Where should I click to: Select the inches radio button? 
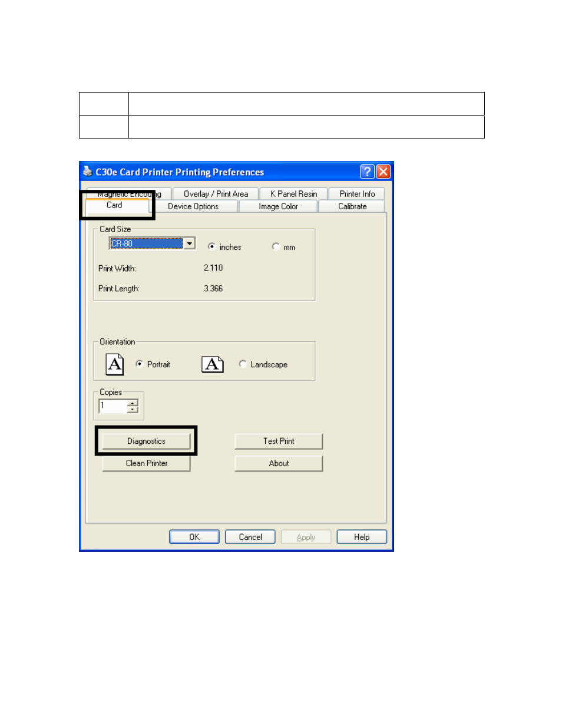pyautogui.click(x=211, y=246)
